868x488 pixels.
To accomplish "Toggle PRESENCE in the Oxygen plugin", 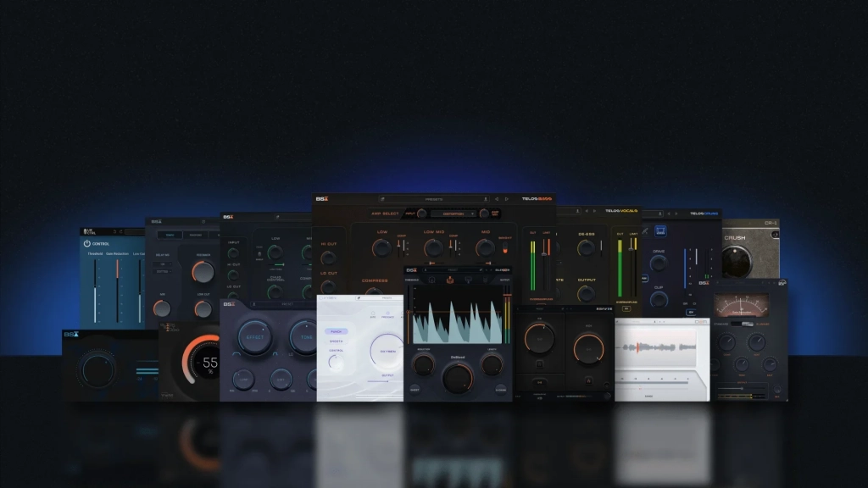I will coord(387,313).
